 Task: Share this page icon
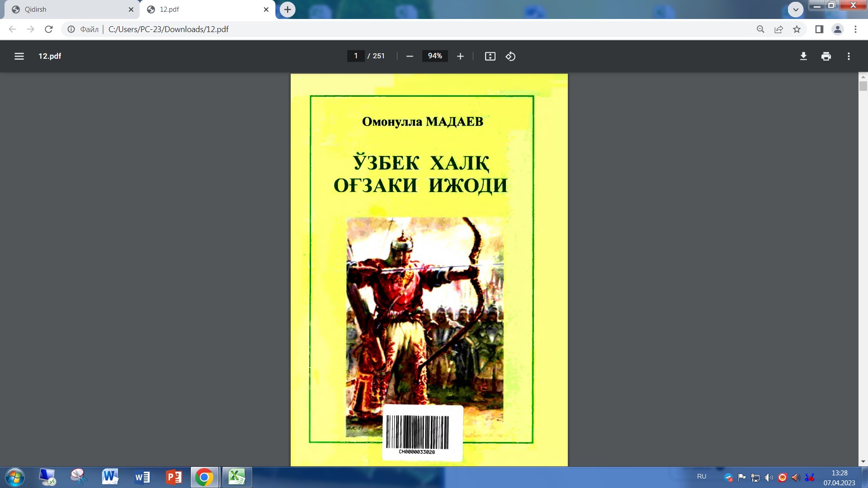pyautogui.click(x=778, y=29)
